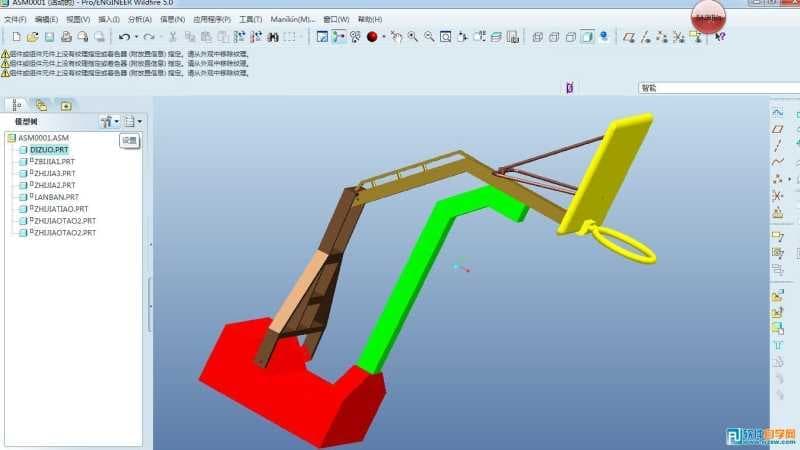Open the 编辑(E) menu

[46, 19]
